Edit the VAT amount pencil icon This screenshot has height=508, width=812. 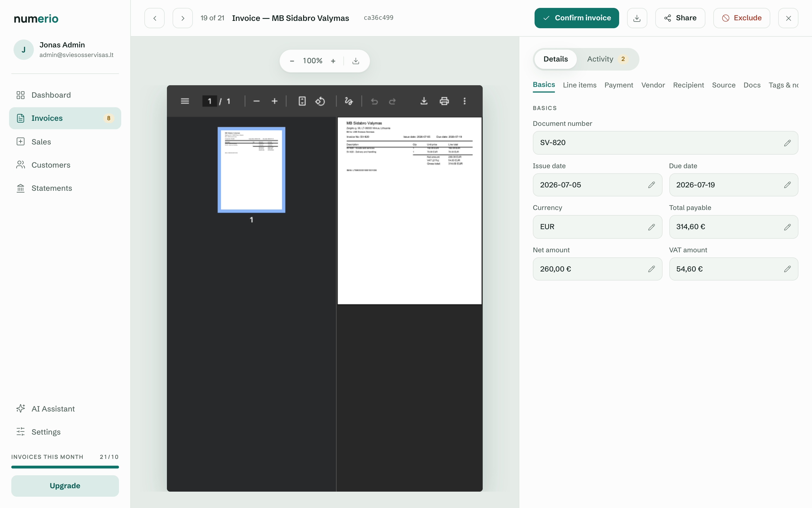pyautogui.click(x=787, y=269)
